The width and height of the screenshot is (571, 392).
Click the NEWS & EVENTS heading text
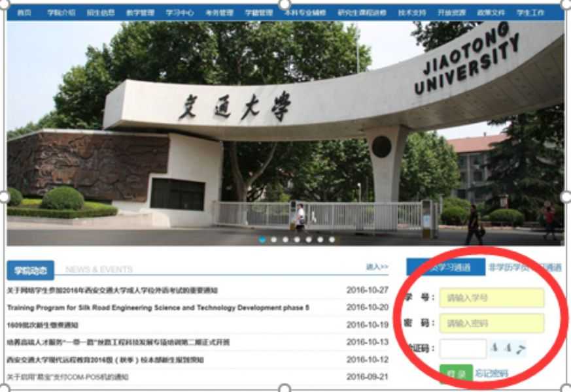(x=99, y=269)
